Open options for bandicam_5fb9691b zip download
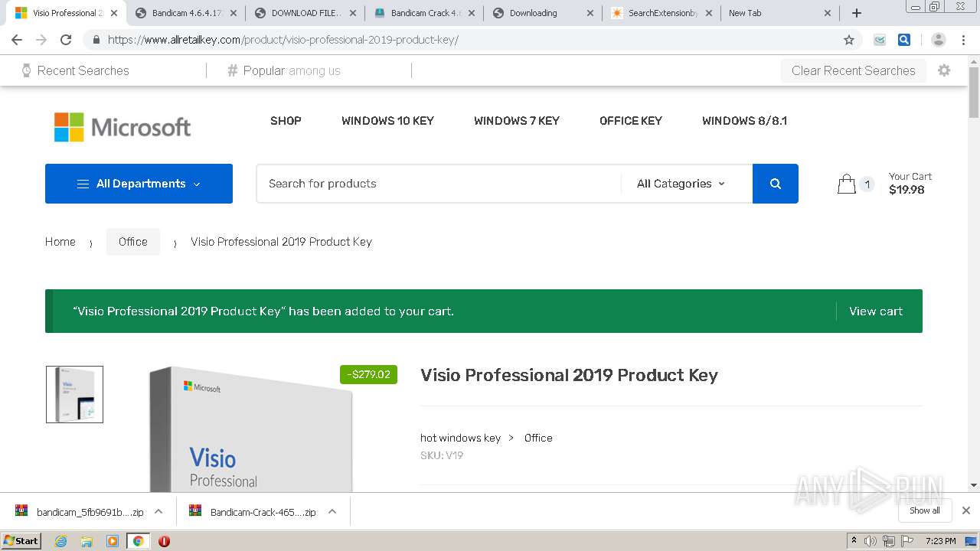This screenshot has width=980, height=551. [158, 511]
